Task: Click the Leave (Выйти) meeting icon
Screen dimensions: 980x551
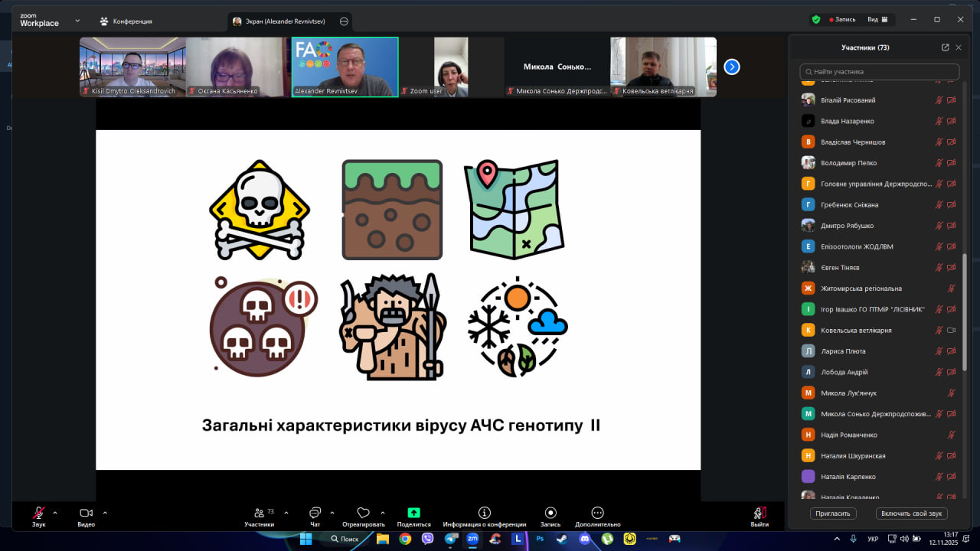Action: 759,513
